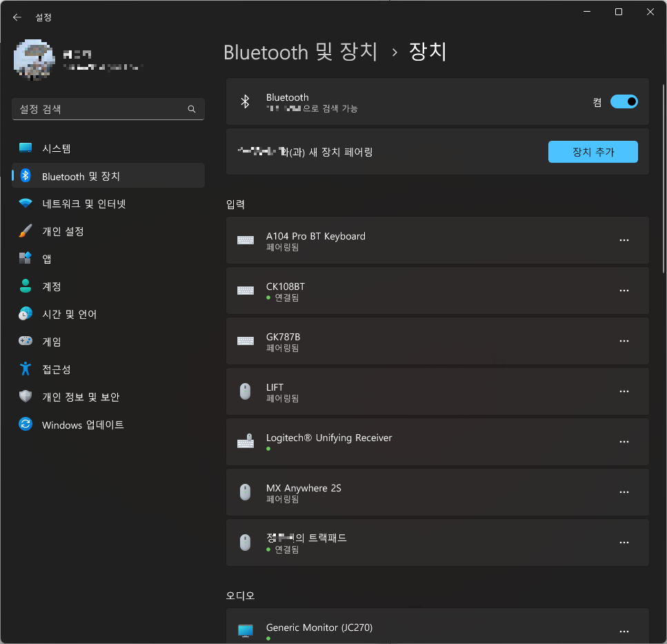This screenshot has width=667, height=644.
Task: Click the vertical scrollbar thumb
Action: [663, 179]
